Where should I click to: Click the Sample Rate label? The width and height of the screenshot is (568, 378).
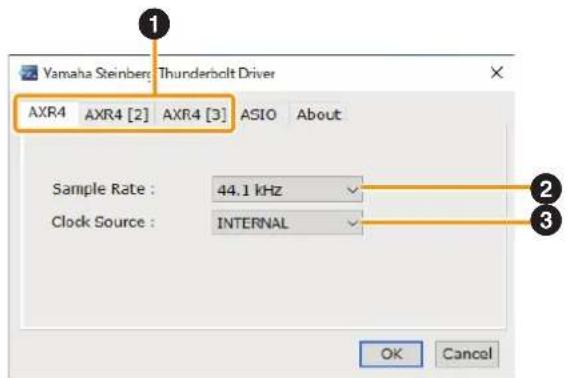coord(104,189)
